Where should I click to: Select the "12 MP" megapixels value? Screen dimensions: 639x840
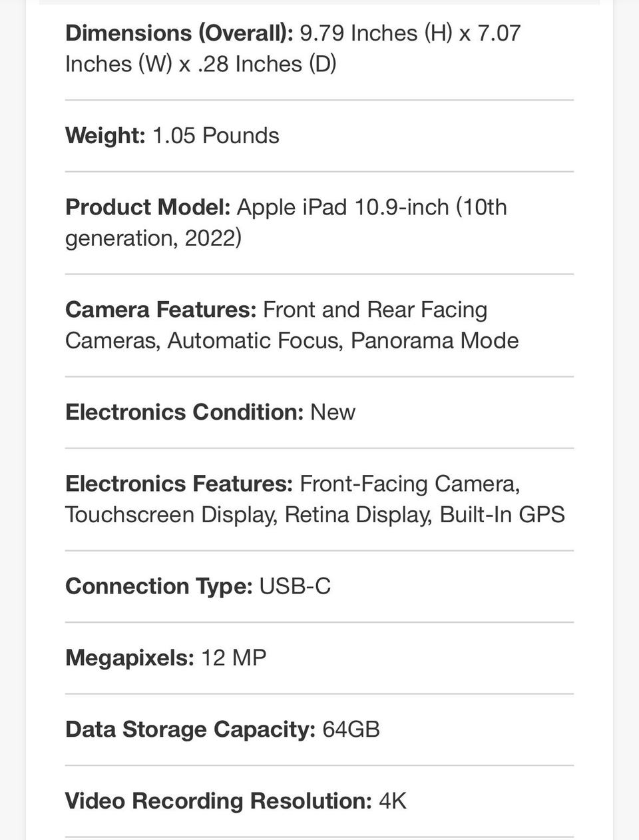coord(234,658)
